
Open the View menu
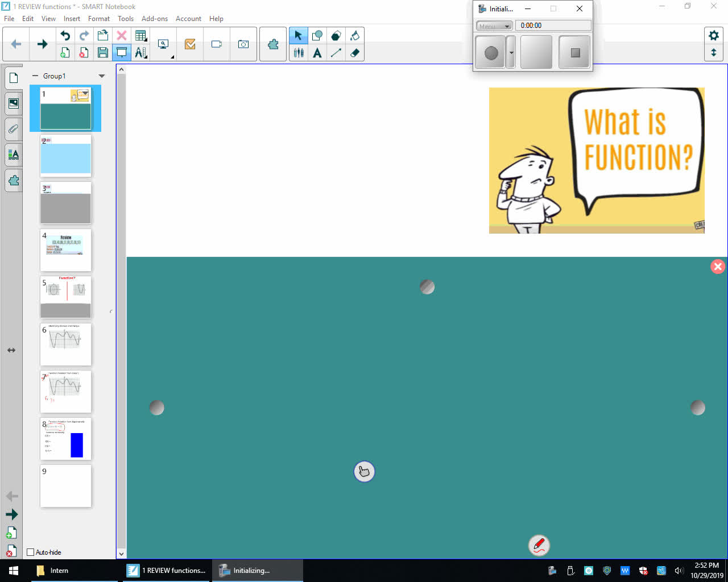point(48,19)
